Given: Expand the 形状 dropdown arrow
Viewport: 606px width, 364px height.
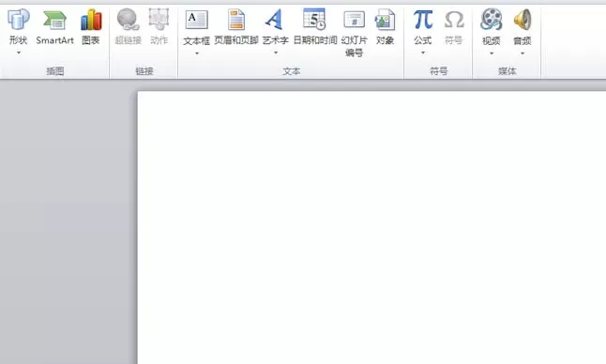Looking at the screenshot, I should [19, 53].
